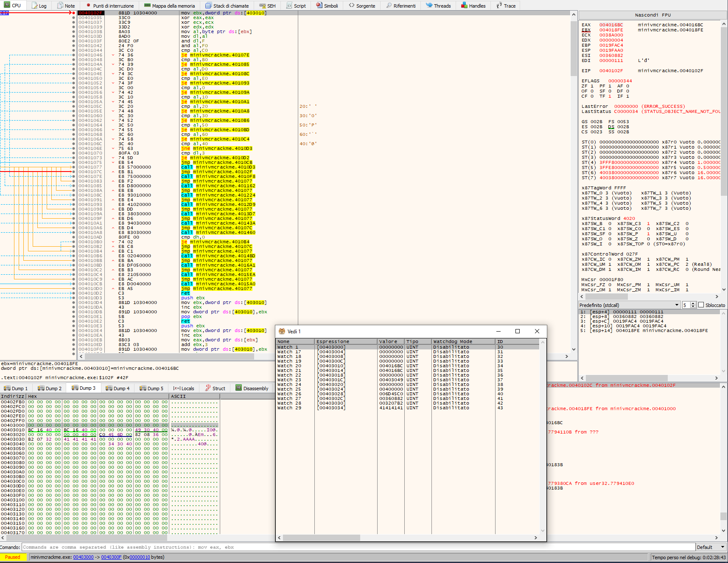The image size is (728, 563).
Task: Open the Trace view
Action: point(506,6)
